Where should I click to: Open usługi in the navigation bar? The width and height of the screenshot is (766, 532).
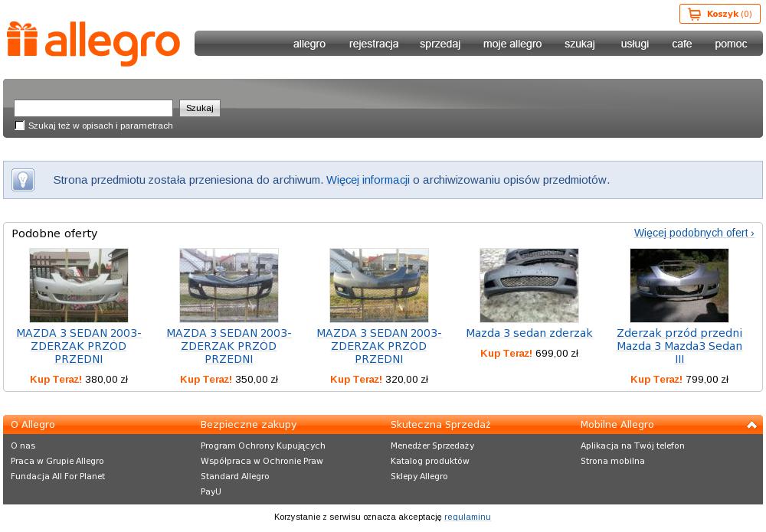(635, 44)
